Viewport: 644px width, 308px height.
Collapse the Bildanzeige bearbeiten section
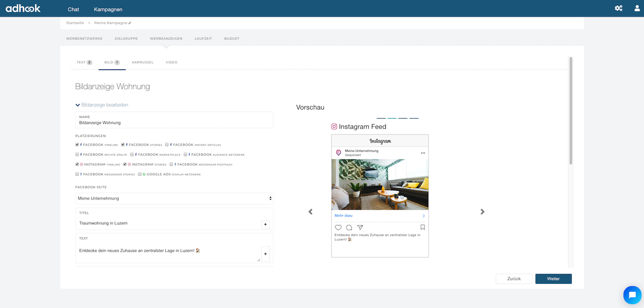[x=102, y=105]
